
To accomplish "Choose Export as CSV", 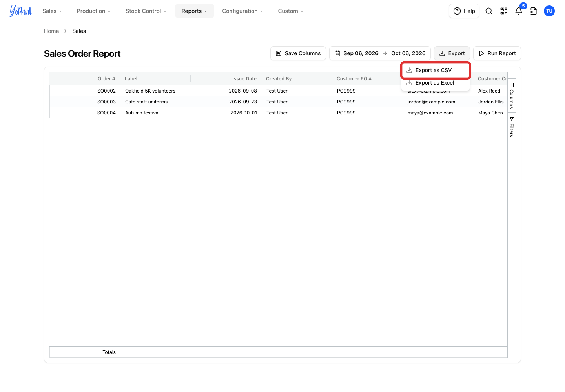I will pos(436,70).
